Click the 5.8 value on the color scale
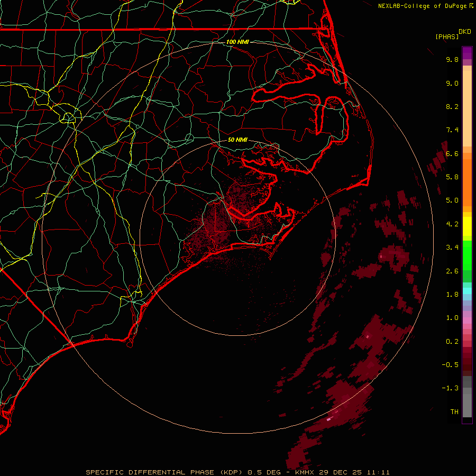476x476 pixels. [452, 177]
